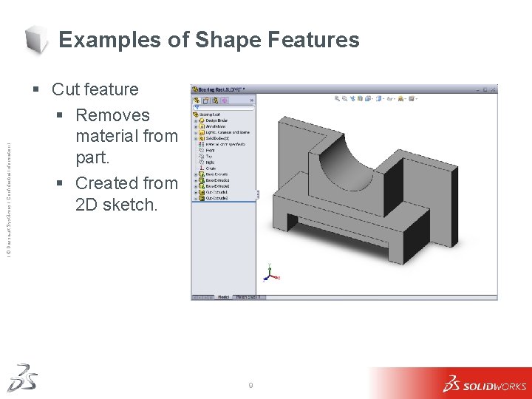Screen dimensions: 532x399
Task: Click the filter funnel icon in the tree
Action: [197, 108]
